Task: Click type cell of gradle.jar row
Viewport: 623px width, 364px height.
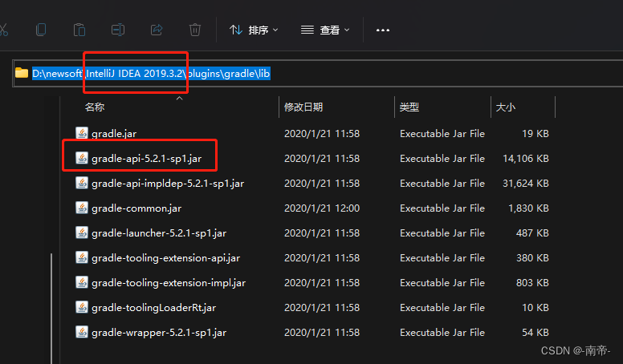Action: [442, 134]
